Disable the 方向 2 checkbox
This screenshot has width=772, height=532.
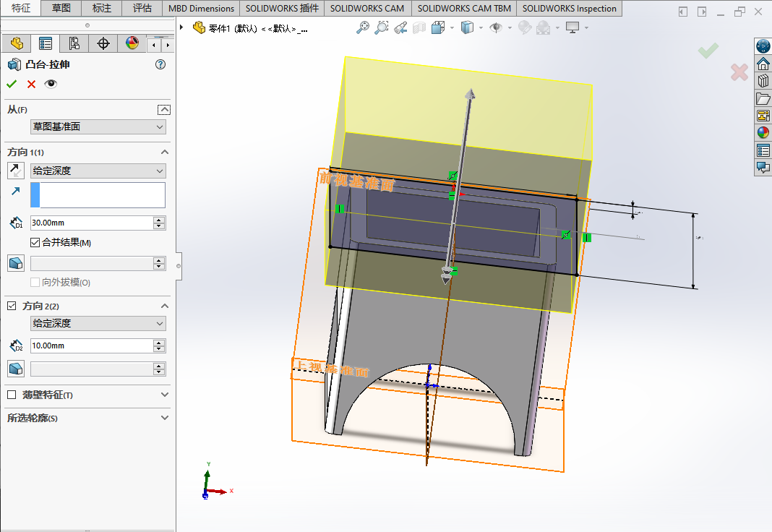12,306
